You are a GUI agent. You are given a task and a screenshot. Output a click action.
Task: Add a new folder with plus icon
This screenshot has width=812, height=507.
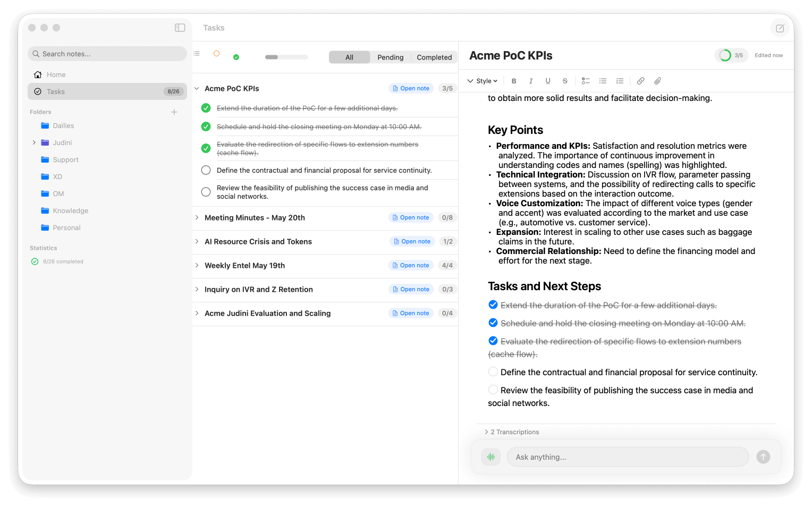pyautogui.click(x=174, y=112)
